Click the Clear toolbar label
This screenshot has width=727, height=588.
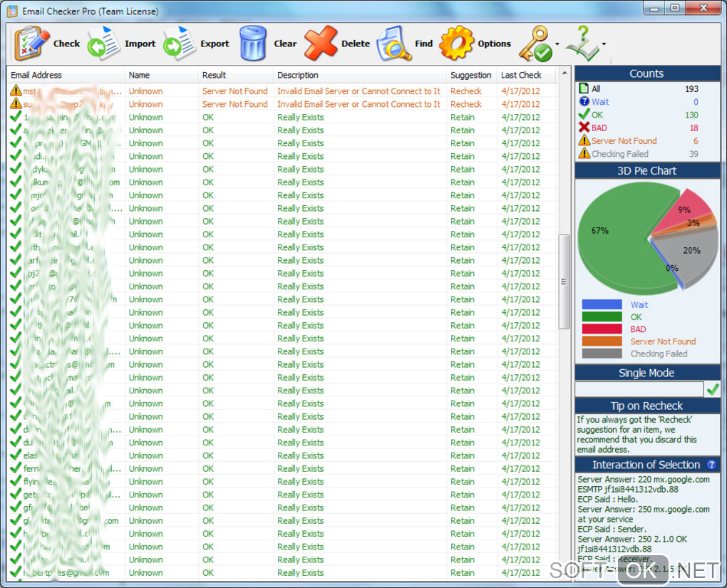point(285,43)
